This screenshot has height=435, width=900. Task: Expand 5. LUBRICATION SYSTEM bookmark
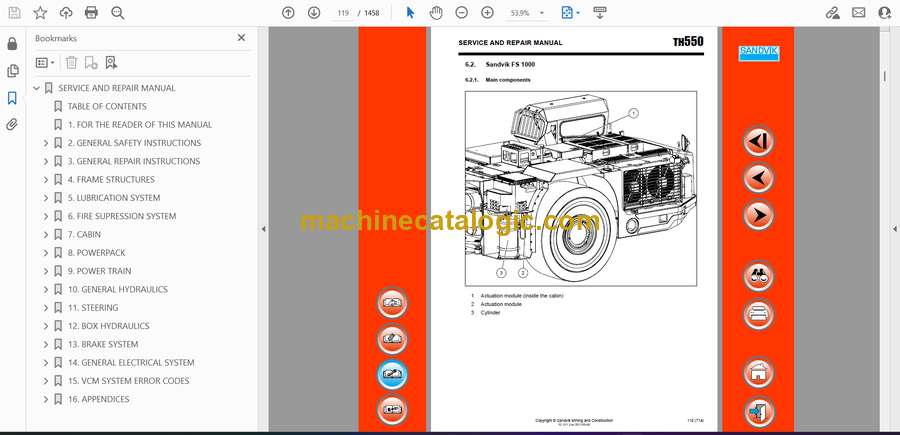[46, 198]
